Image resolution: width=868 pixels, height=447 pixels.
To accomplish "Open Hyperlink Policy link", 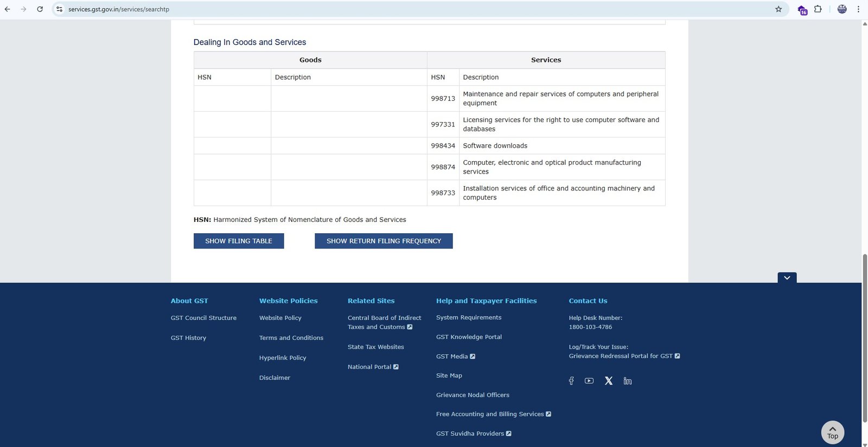I will [x=283, y=358].
